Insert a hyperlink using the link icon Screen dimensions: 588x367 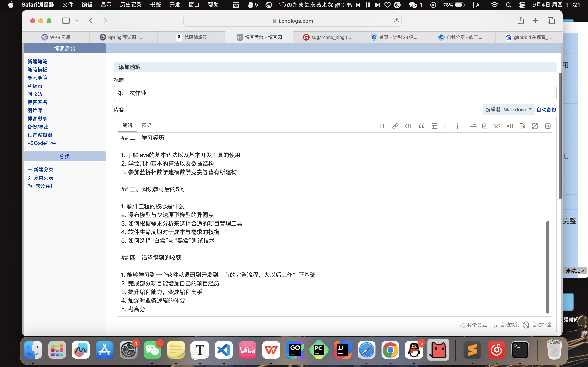coord(395,126)
